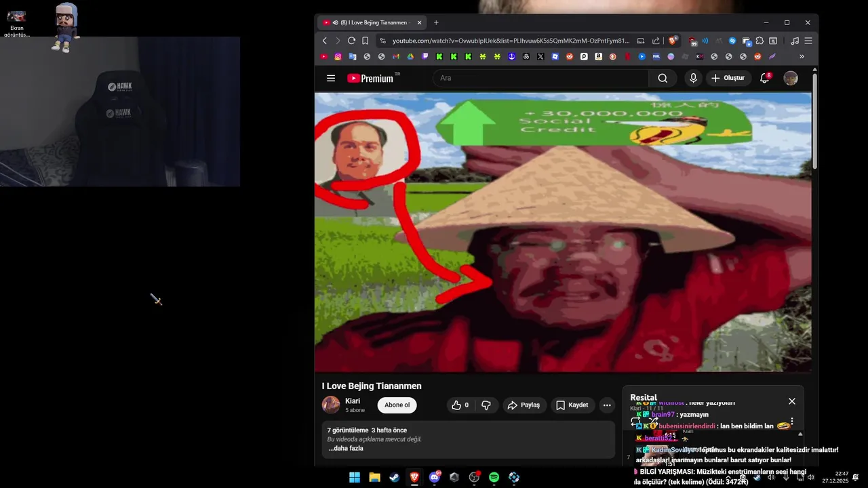Click the share icon in address bar
This screenshot has width=868, height=488.
point(656,41)
